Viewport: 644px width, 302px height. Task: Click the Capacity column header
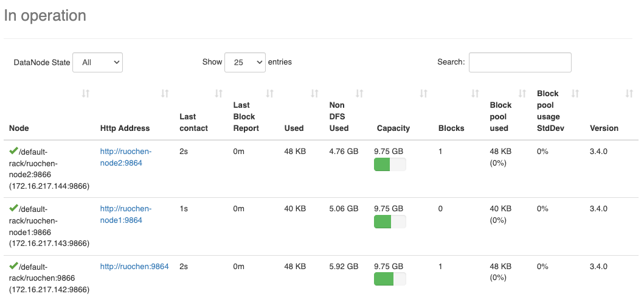[393, 128]
